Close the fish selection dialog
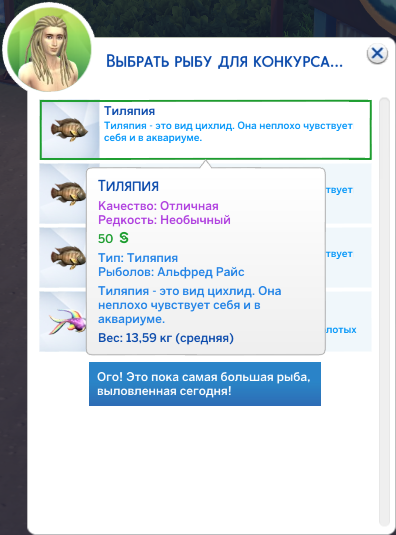Image resolution: width=396 pixels, height=535 pixels. tap(377, 54)
